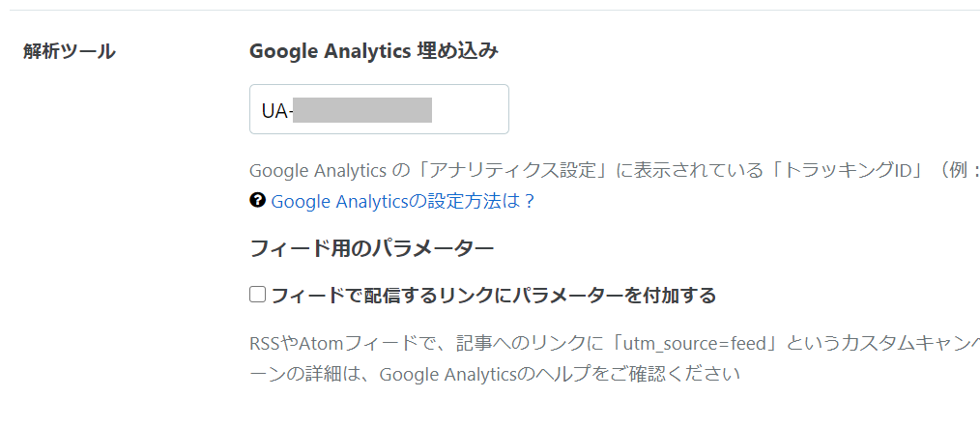The width and height of the screenshot is (980, 426).
Task: Open the Google Analyticsの設定方法は？ link
Action: (x=404, y=201)
